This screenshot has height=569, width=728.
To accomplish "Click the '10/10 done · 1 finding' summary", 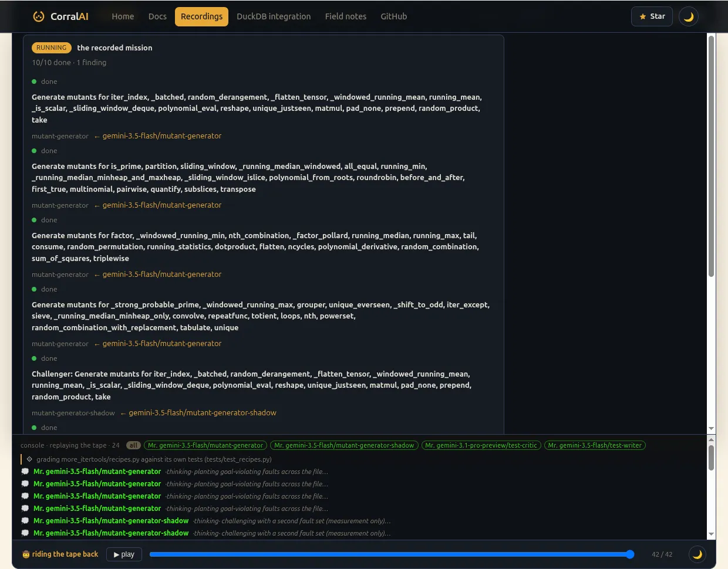I will (x=69, y=62).
